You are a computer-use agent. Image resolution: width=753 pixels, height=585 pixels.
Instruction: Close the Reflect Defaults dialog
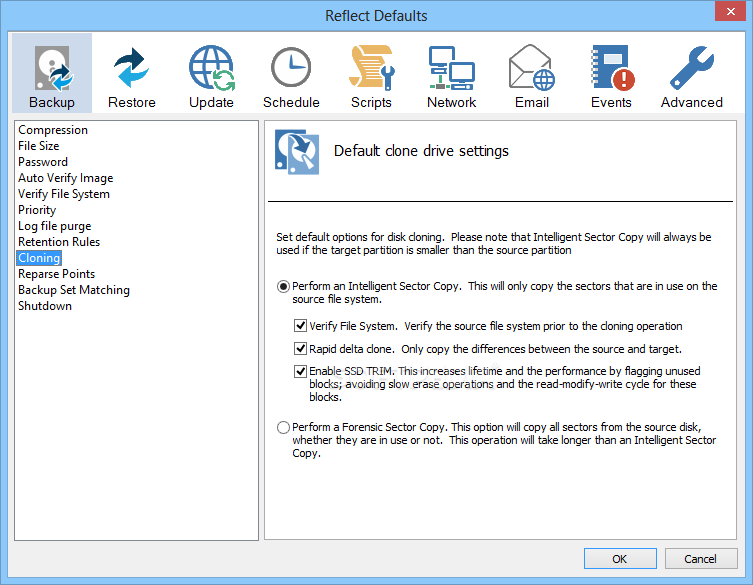click(x=730, y=11)
